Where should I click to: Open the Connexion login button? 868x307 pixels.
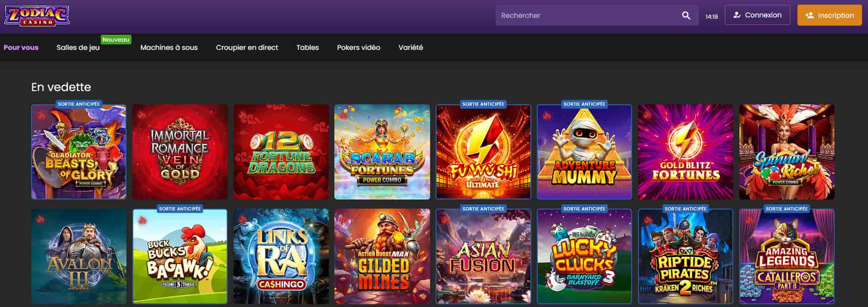click(x=757, y=15)
